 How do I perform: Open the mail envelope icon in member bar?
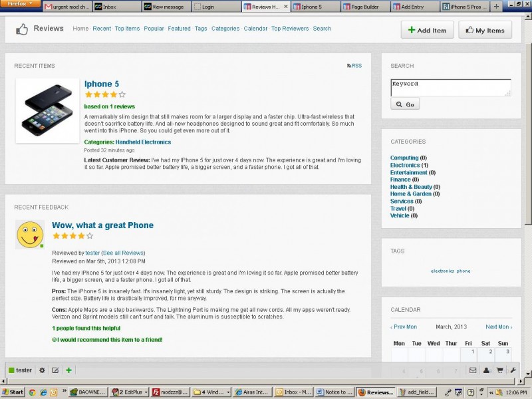[x=473, y=370]
